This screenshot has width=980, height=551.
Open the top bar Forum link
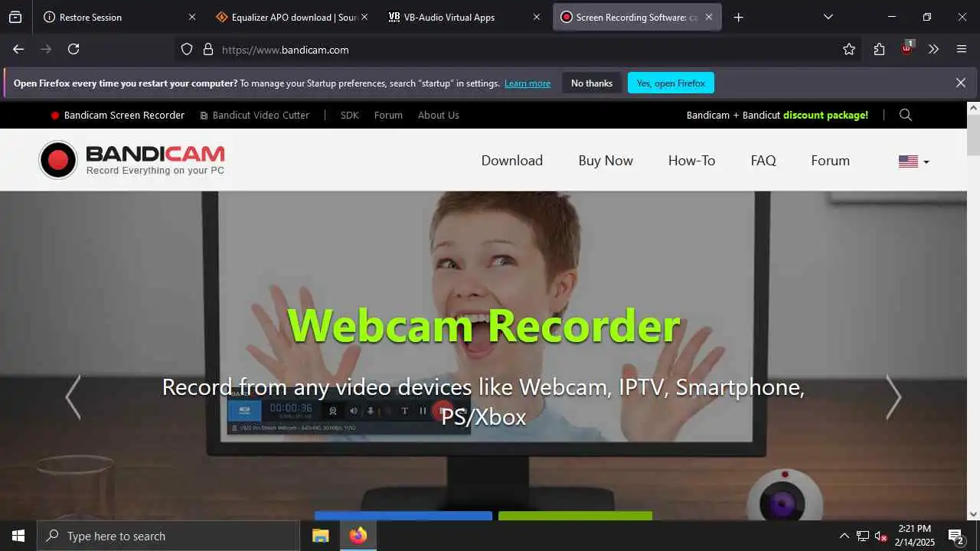tap(388, 115)
